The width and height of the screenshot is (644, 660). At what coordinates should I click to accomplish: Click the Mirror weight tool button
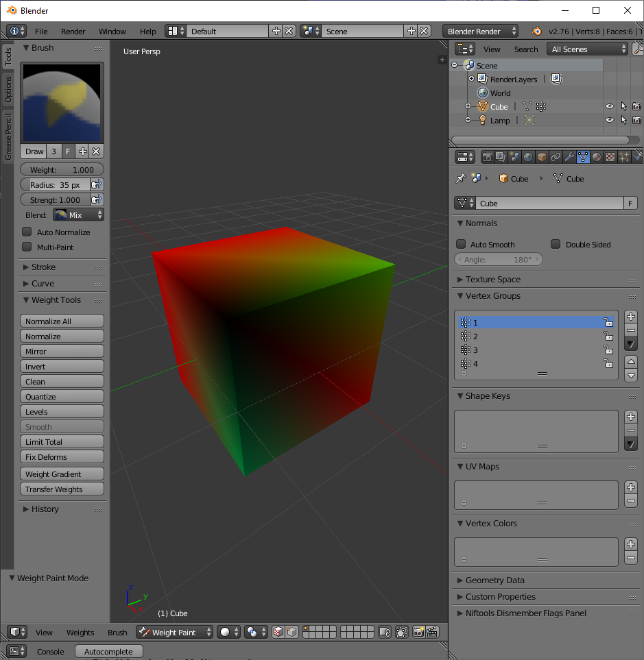tap(62, 352)
